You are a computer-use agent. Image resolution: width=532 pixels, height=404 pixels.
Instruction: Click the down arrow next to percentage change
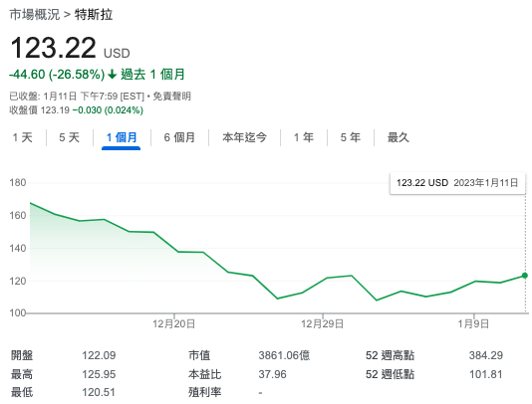tap(113, 75)
